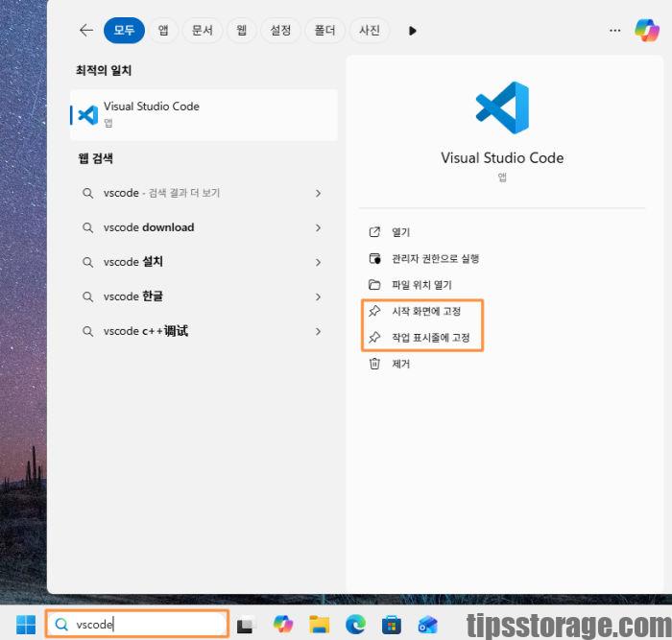Switch to the 사진 filter tab

[369, 31]
